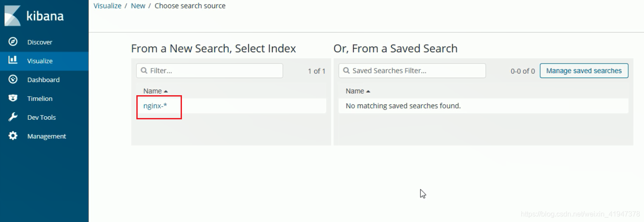Image resolution: width=644 pixels, height=222 pixels.
Task: Focus the index Filter input field
Action: coord(215,71)
